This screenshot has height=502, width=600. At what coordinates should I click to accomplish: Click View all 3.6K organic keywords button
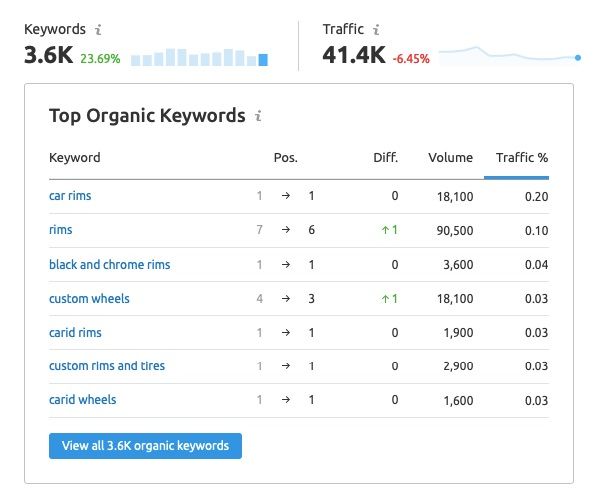[145, 446]
